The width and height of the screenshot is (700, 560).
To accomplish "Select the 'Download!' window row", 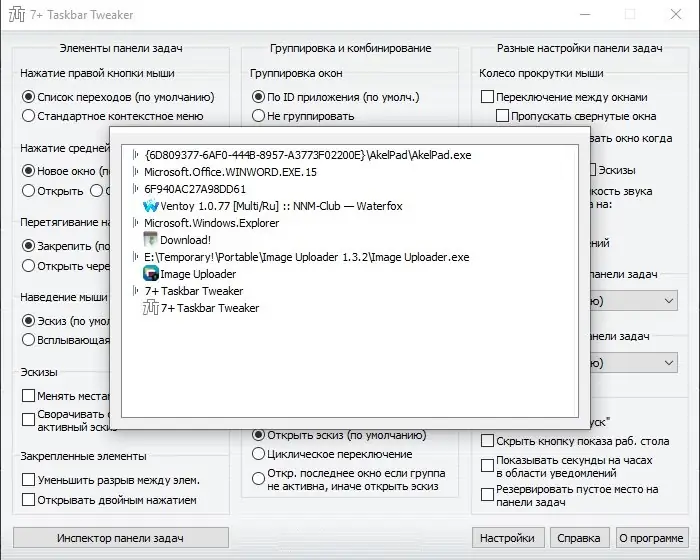I will [x=185, y=240].
